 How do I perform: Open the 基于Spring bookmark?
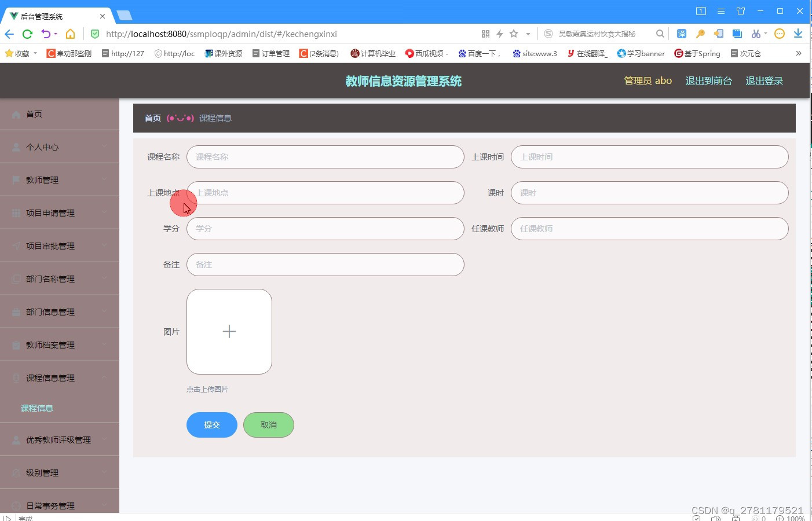coord(697,53)
